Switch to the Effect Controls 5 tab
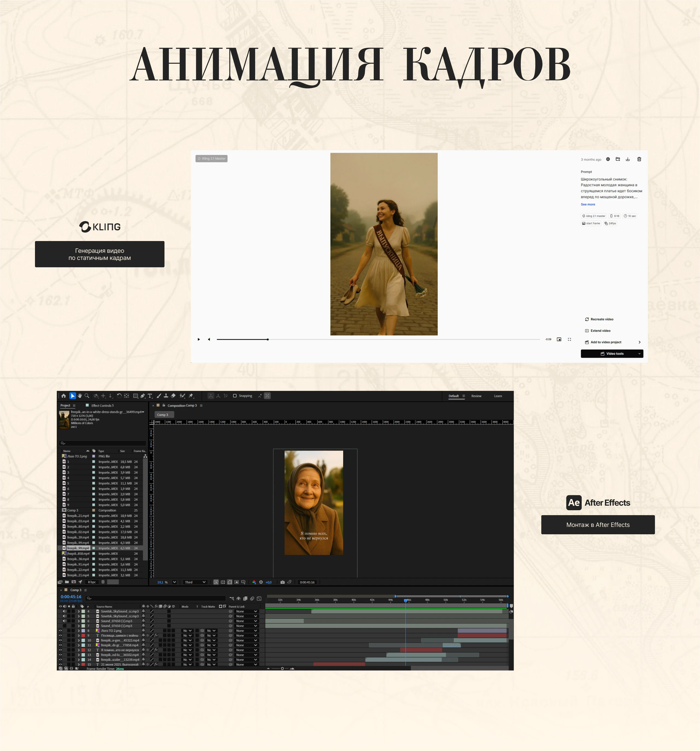This screenshot has height=751, width=700. coord(102,406)
